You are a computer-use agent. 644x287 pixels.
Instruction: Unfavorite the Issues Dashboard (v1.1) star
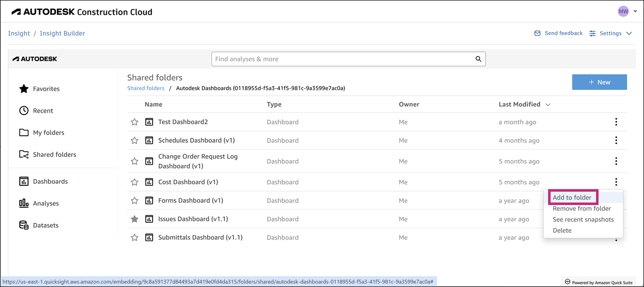pos(134,219)
